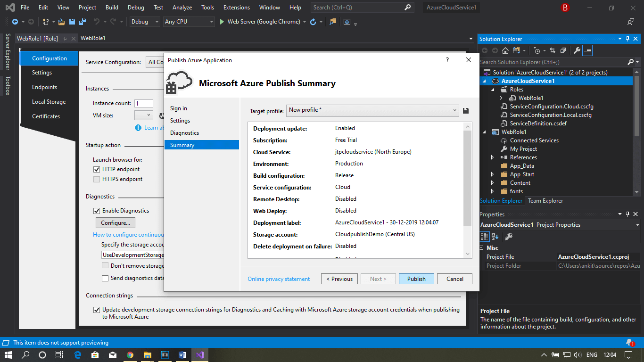Click the Save All toolbar icon
Screen dimensions: 644x362
[83, 22]
